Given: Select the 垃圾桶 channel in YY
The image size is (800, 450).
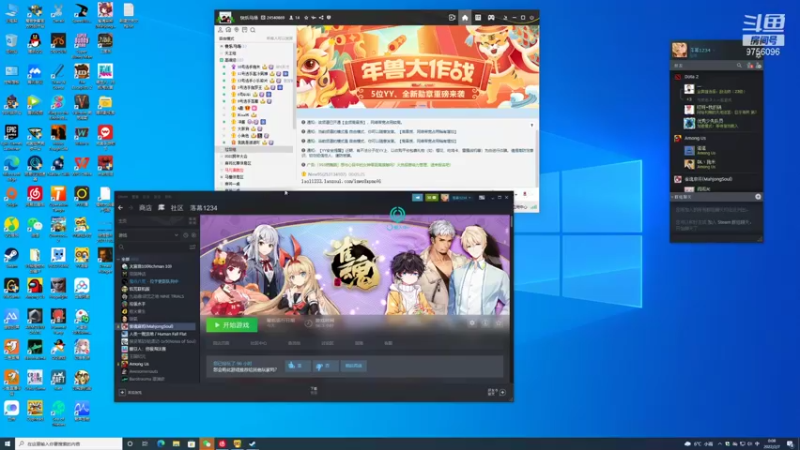Looking at the screenshot, I should tap(254, 149).
